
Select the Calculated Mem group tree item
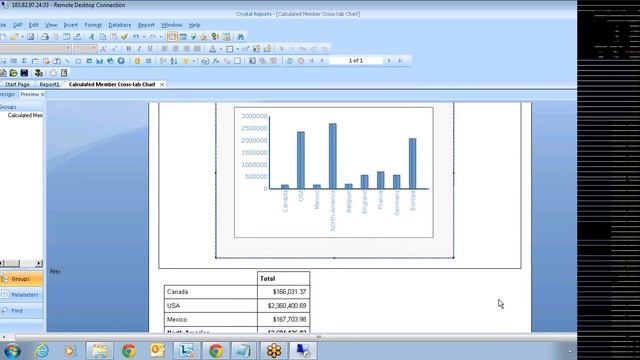coord(25,116)
